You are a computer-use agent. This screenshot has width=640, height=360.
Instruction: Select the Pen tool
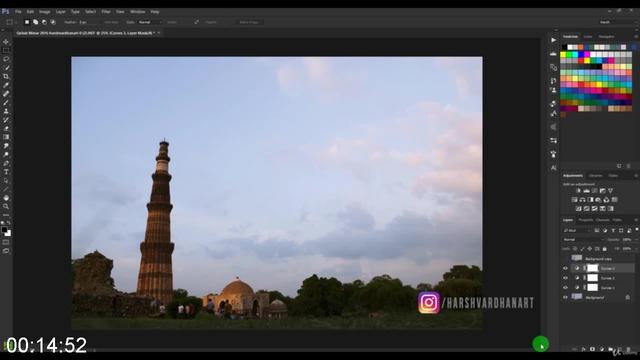click(x=6, y=163)
